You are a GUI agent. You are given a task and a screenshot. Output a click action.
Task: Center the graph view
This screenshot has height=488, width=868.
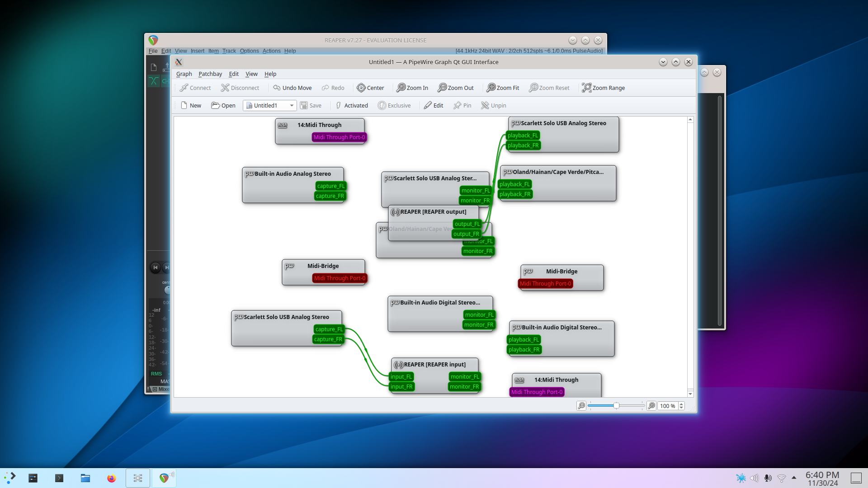(370, 88)
